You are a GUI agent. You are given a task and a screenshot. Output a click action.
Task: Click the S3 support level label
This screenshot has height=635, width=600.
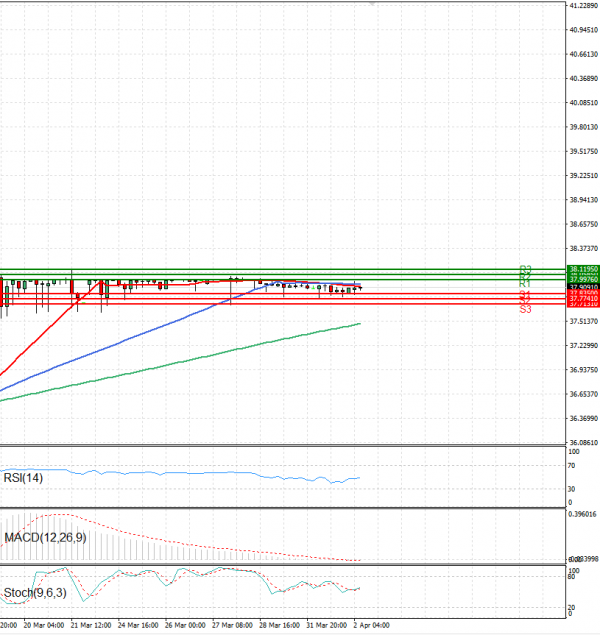pos(524,310)
